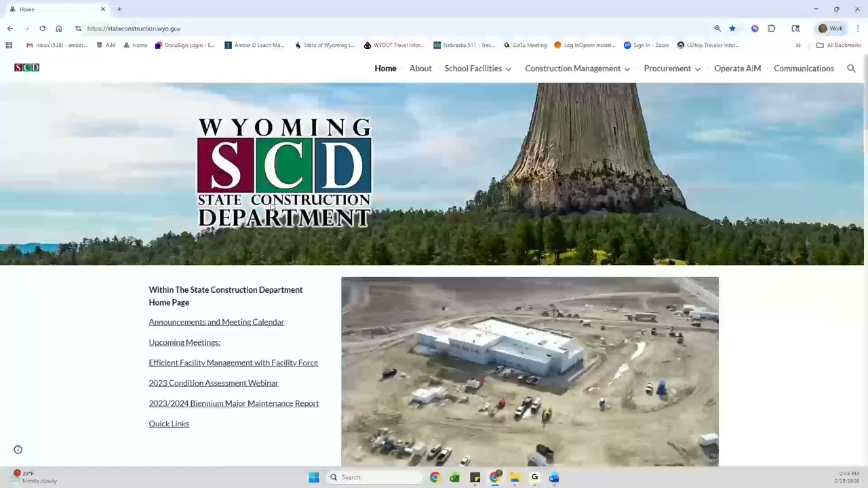Open the Inbox Gmail bookmark
The height and width of the screenshot is (488, 868).
(57, 45)
